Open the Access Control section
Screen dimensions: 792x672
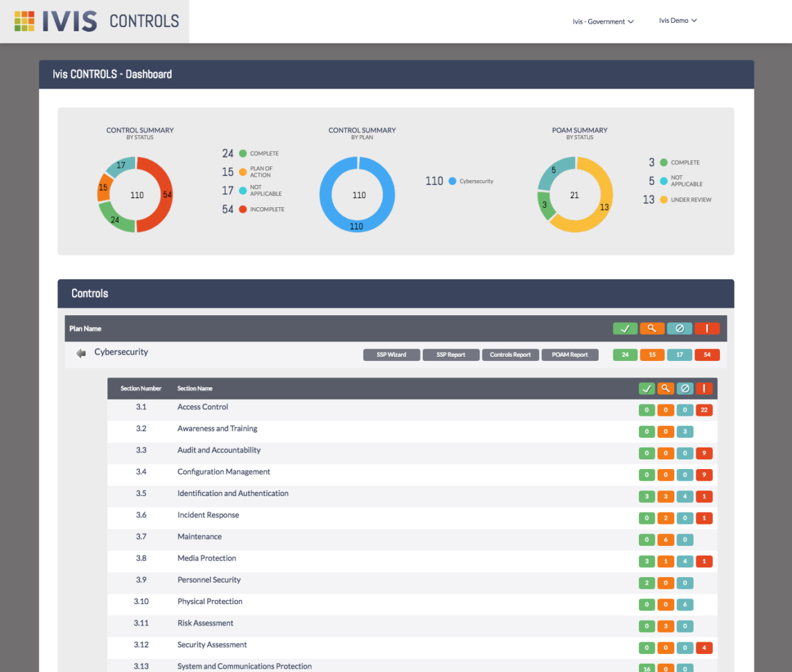pos(202,407)
